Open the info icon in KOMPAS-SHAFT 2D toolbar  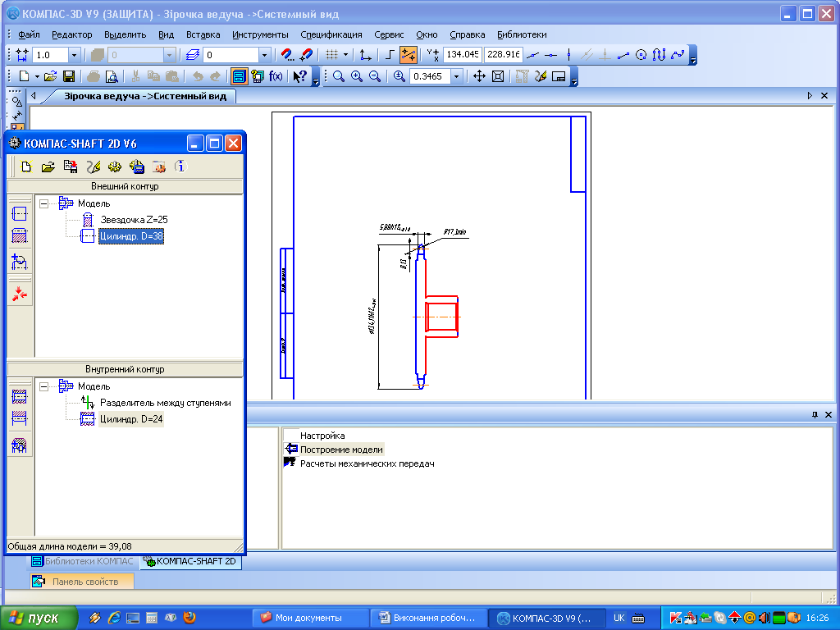click(x=180, y=167)
